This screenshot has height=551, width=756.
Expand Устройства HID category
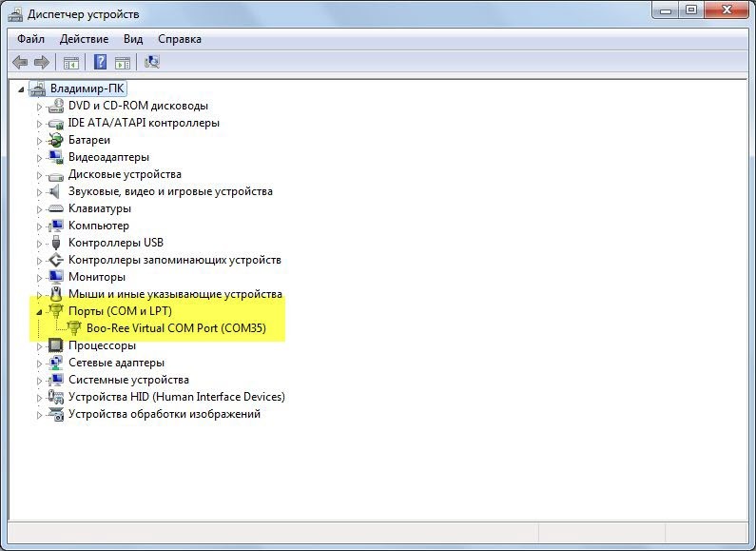(x=40, y=398)
